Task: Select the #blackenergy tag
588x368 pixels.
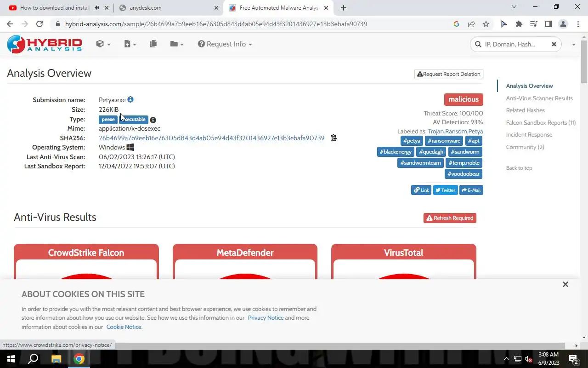Action: coord(396,152)
